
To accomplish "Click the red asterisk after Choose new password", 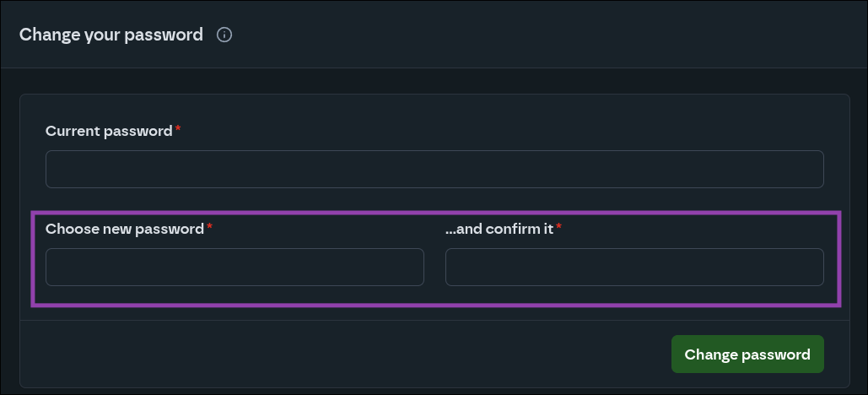I will click(210, 228).
